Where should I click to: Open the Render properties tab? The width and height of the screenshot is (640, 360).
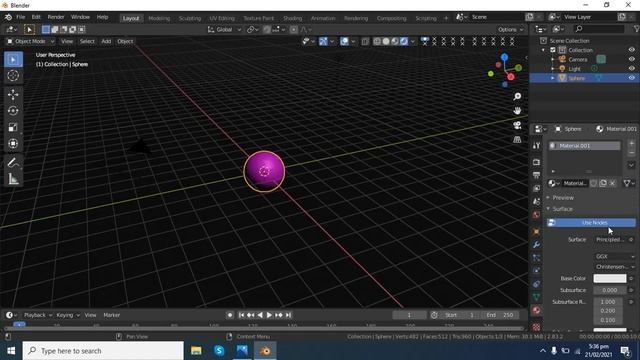536,162
